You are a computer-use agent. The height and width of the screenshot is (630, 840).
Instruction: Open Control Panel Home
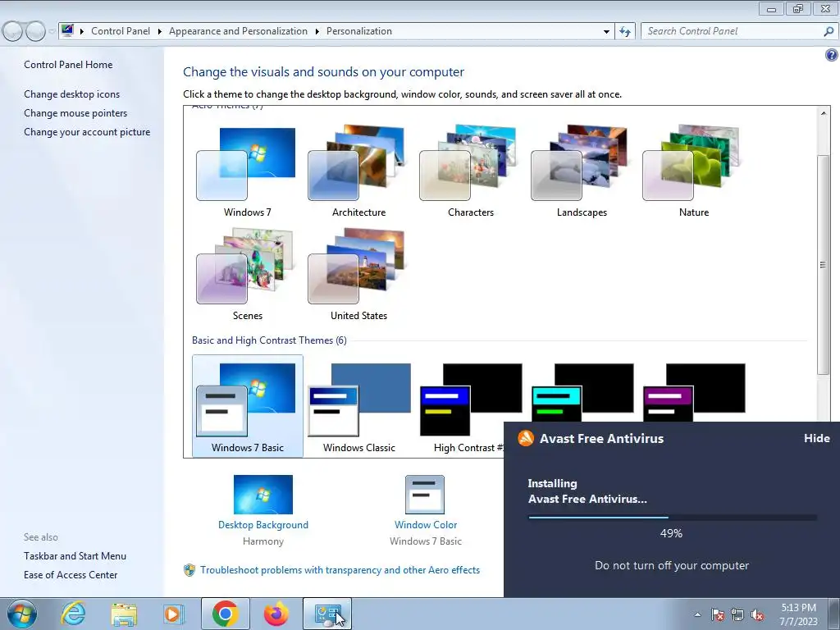click(x=68, y=65)
